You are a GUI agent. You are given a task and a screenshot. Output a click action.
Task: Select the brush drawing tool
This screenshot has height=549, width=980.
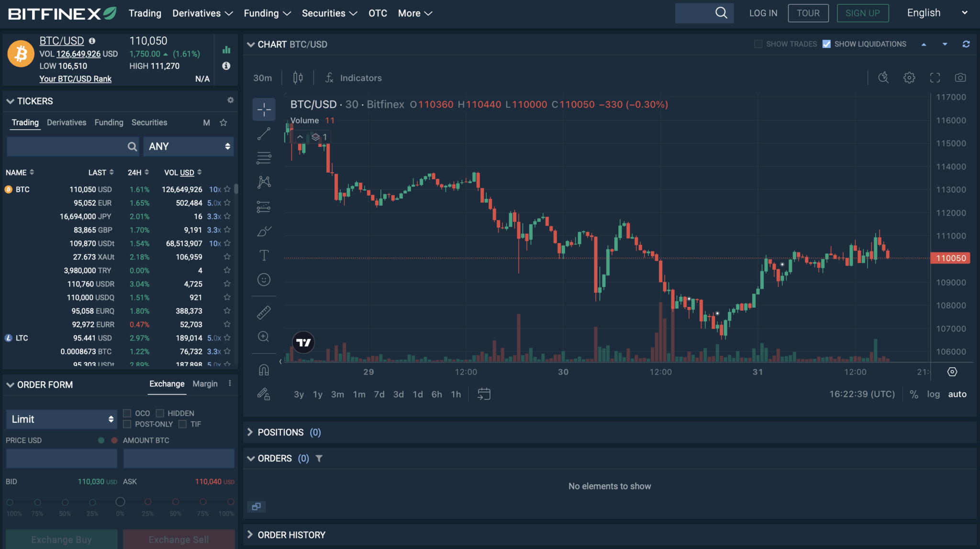pyautogui.click(x=264, y=231)
